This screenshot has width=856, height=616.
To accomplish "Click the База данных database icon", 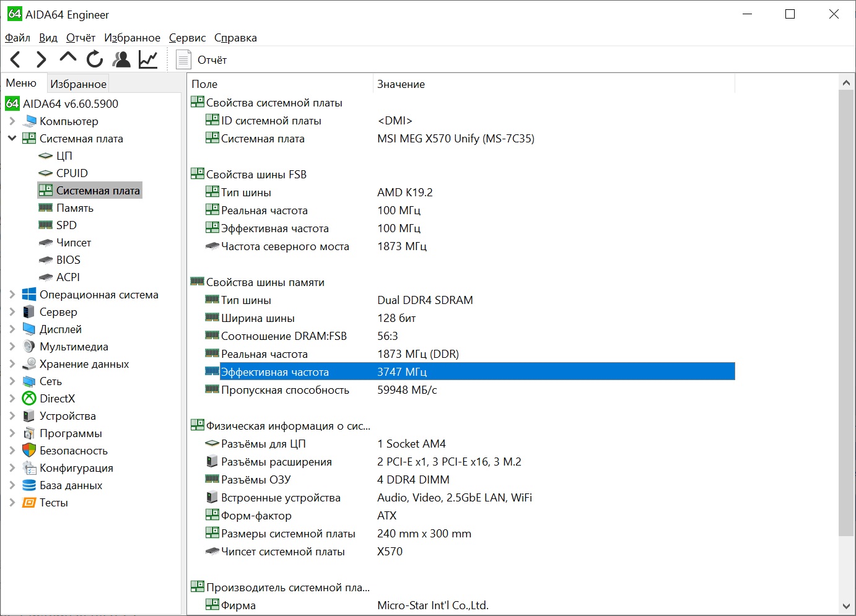I will tap(29, 485).
